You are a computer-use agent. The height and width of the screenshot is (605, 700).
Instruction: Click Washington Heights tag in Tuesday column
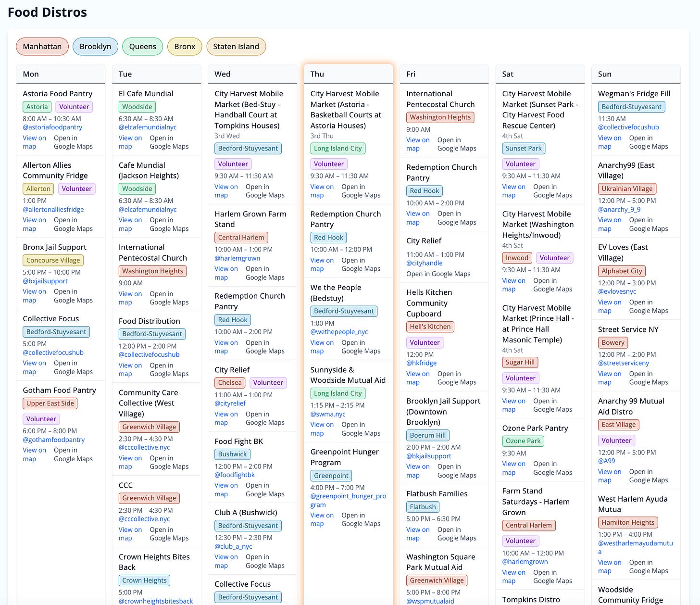[x=152, y=271]
